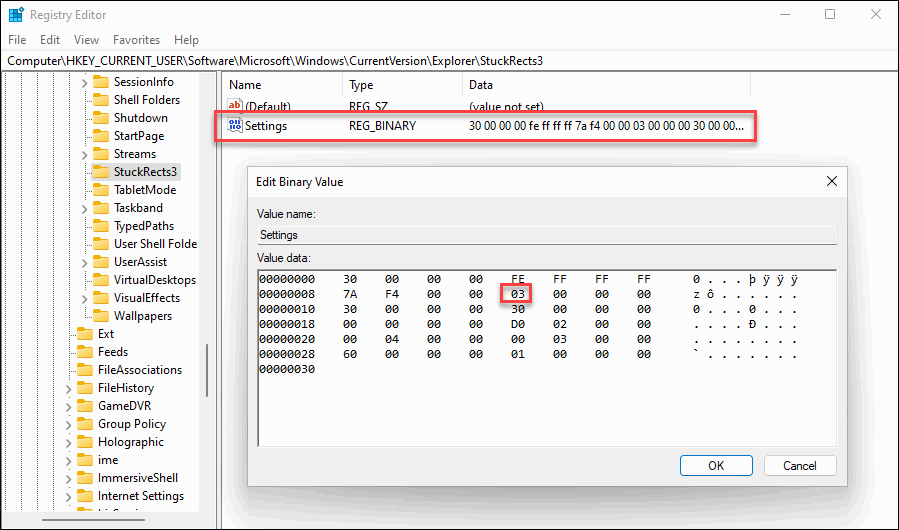Click the Holographic folder icon

[x=85, y=442]
